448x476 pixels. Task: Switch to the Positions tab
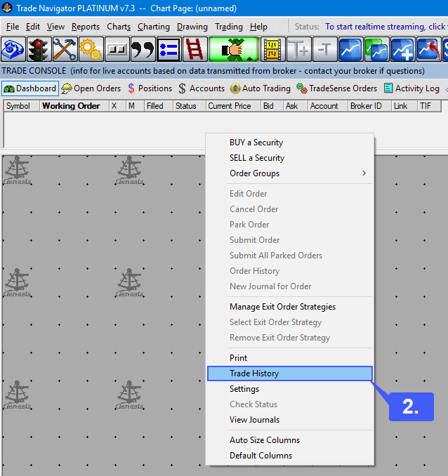(150, 88)
